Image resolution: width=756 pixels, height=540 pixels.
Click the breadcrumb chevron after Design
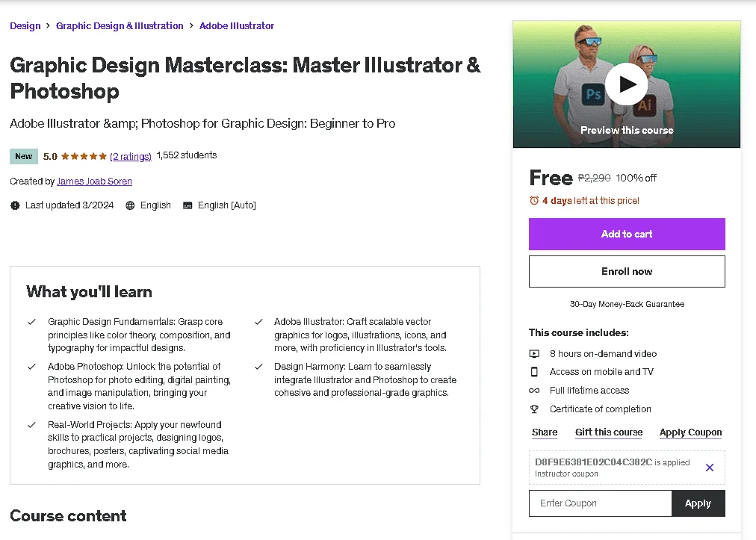49,25
